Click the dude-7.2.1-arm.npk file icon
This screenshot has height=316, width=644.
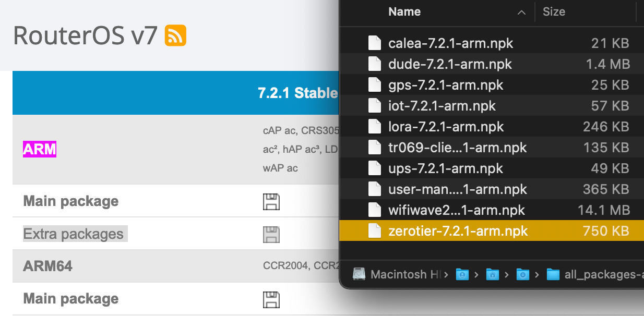click(374, 64)
